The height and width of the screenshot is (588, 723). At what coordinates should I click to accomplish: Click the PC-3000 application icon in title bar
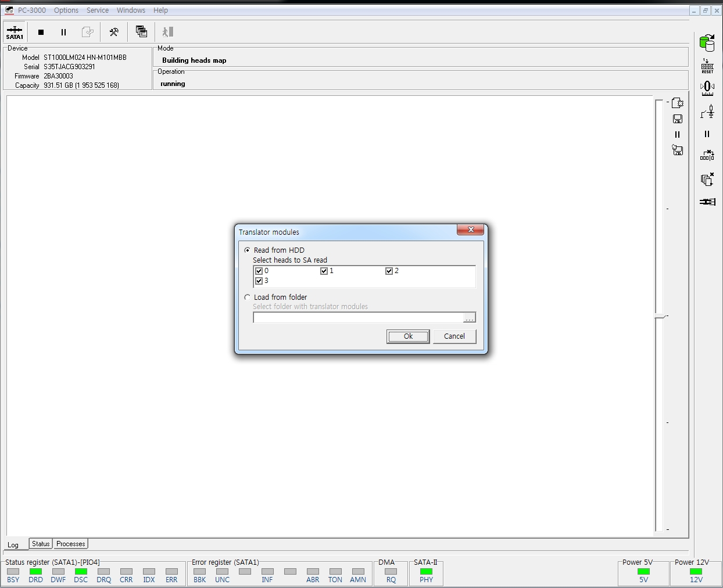click(x=9, y=10)
